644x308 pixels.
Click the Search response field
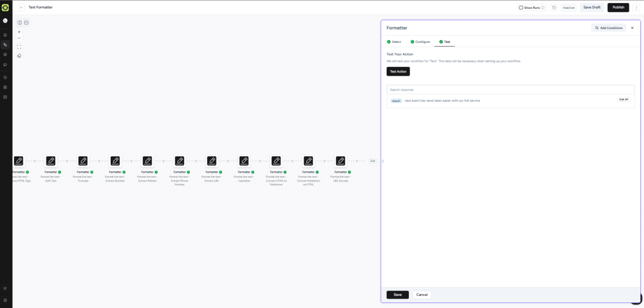(x=510, y=89)
